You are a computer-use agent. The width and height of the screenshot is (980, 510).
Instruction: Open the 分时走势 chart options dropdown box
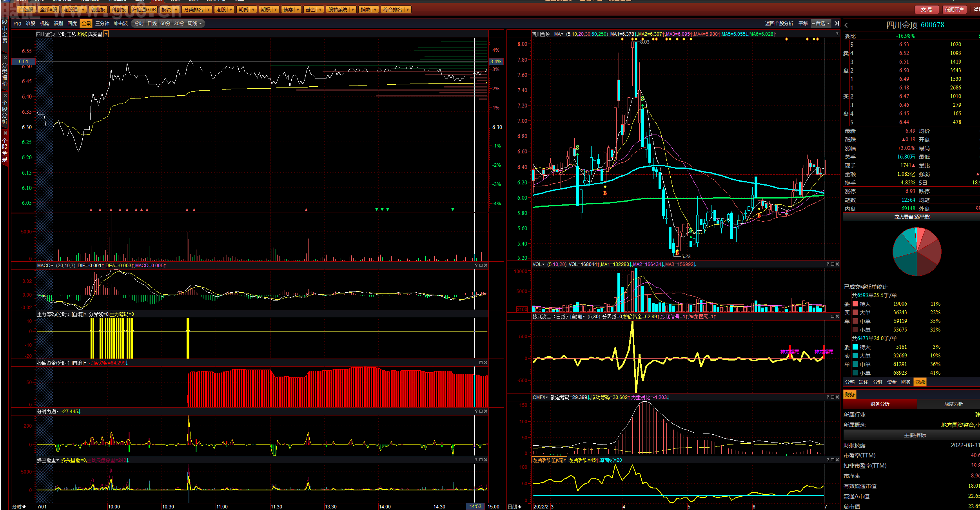(106, 34)
